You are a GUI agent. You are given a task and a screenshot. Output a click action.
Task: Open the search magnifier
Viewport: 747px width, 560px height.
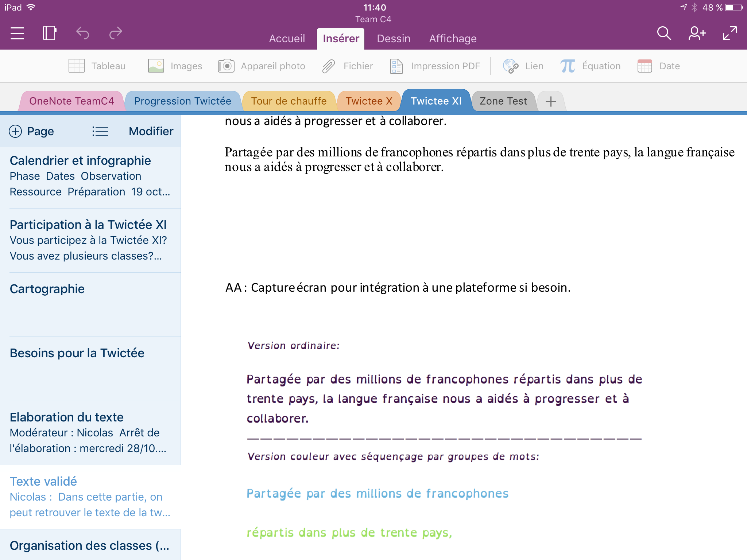pyautogui.click(x=663, y=33)
